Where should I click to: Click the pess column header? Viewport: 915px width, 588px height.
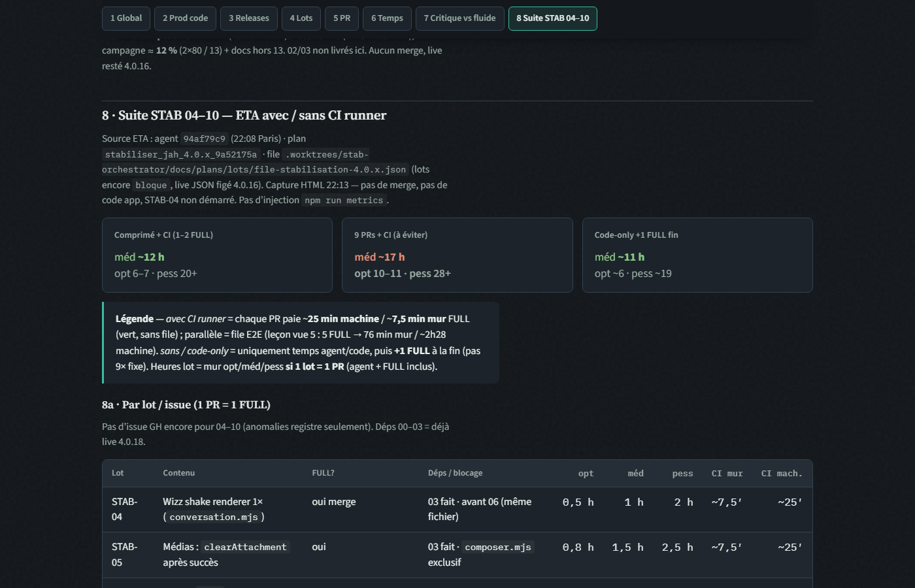coord(682,474)
